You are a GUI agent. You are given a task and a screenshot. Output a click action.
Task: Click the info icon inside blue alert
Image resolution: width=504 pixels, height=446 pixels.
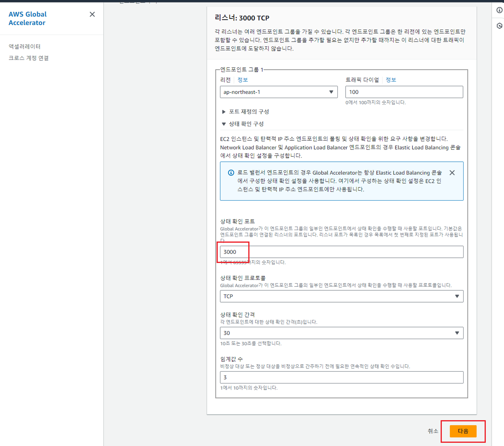[231, 173]
